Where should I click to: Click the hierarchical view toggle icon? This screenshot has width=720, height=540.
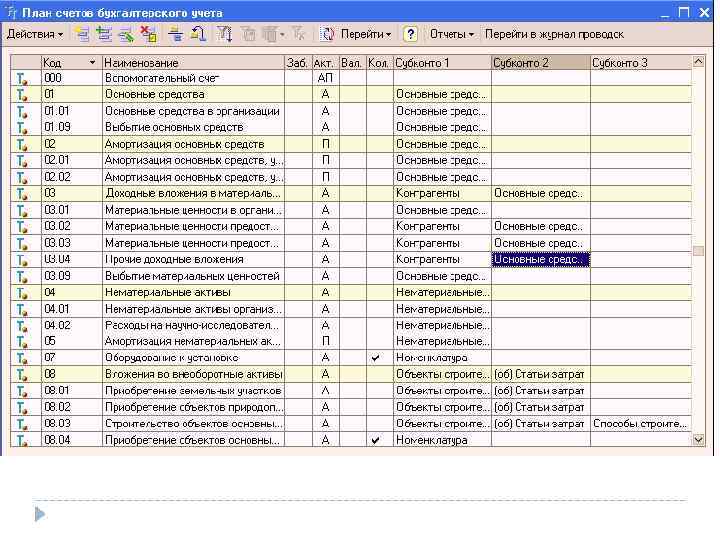(x=175, y=34)
